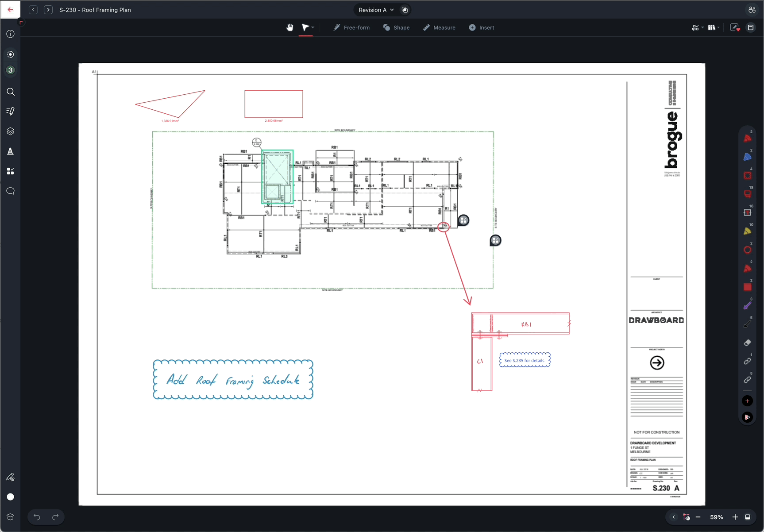This screenshot has width=764, height=532.
Task: Advance to the next drawing sheet
Action: pos(48,9)
